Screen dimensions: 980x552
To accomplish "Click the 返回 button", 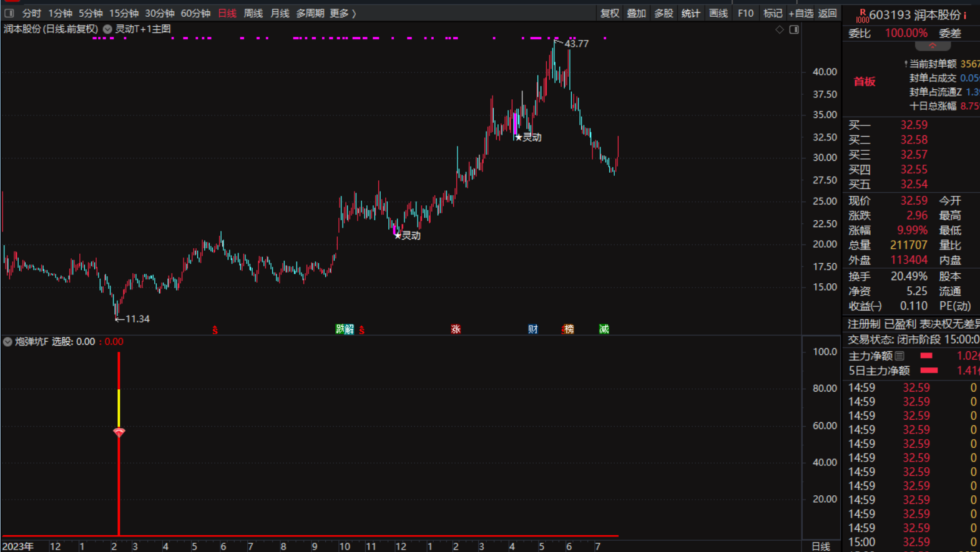I will [x=828, y=13].
